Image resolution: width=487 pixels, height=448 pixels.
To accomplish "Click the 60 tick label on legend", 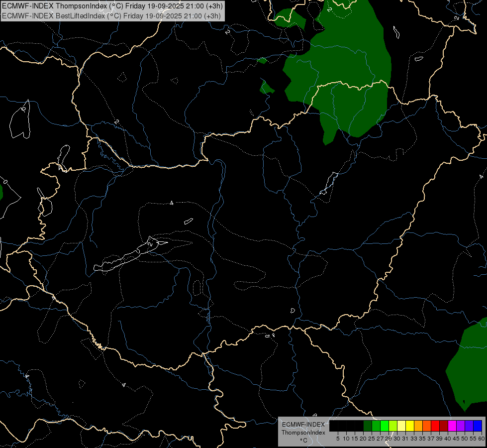I will pyautogui.click(x=482, y=439).
